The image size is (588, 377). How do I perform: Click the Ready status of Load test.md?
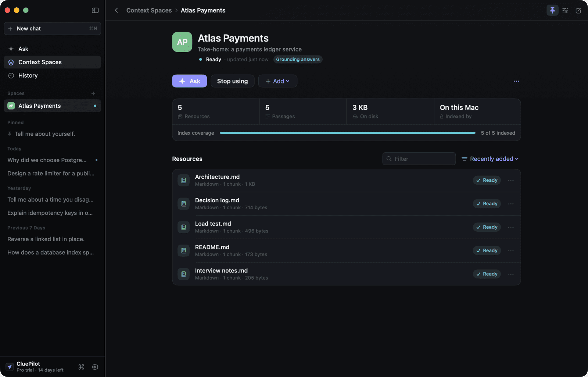point(487,227)
